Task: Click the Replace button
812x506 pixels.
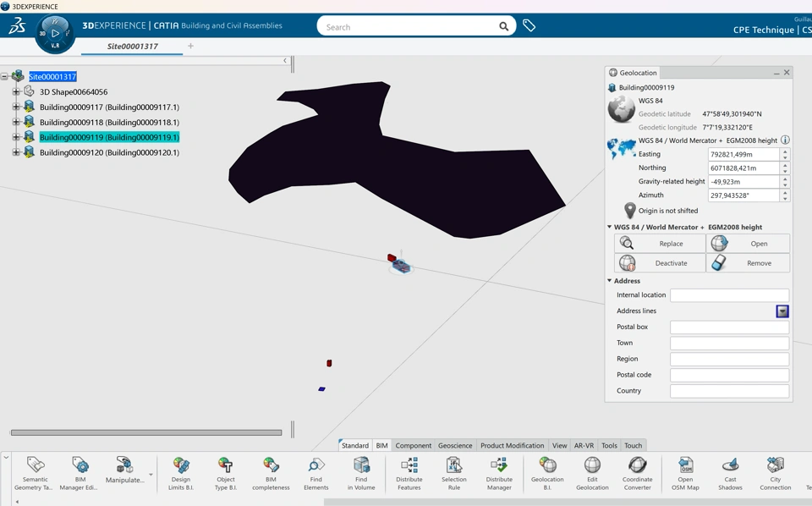Action: 660,244
